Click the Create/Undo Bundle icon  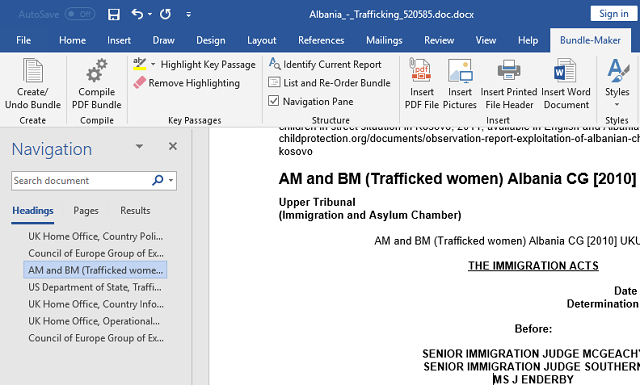pyautogui.click(x=33, y=71)
